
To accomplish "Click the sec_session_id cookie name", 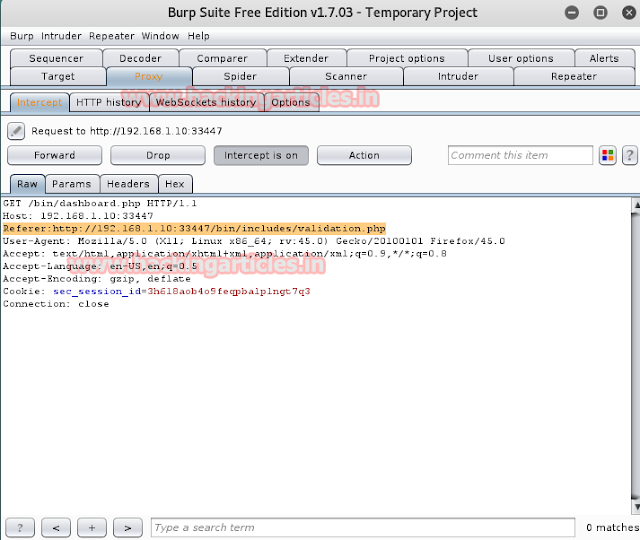I will [97, 291].
